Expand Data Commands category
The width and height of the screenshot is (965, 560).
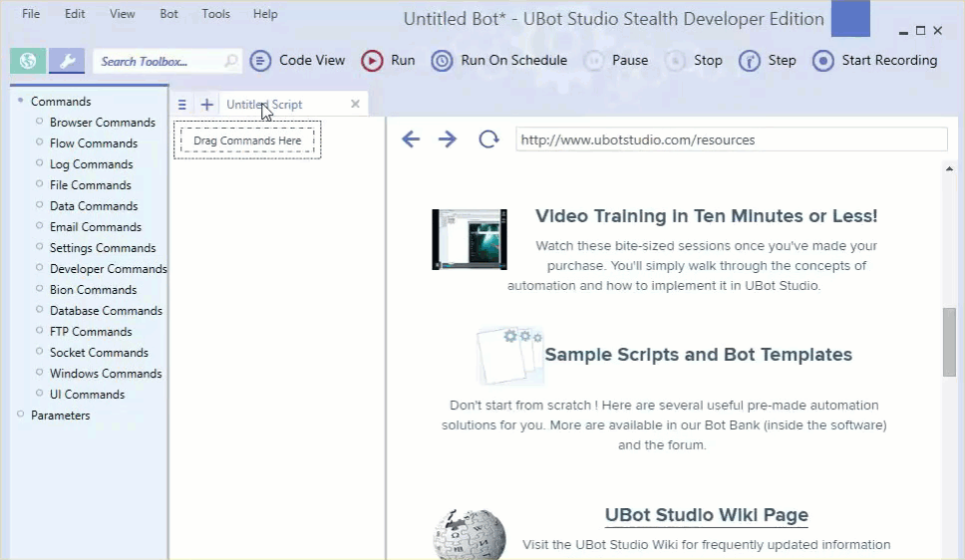point(40,205)
